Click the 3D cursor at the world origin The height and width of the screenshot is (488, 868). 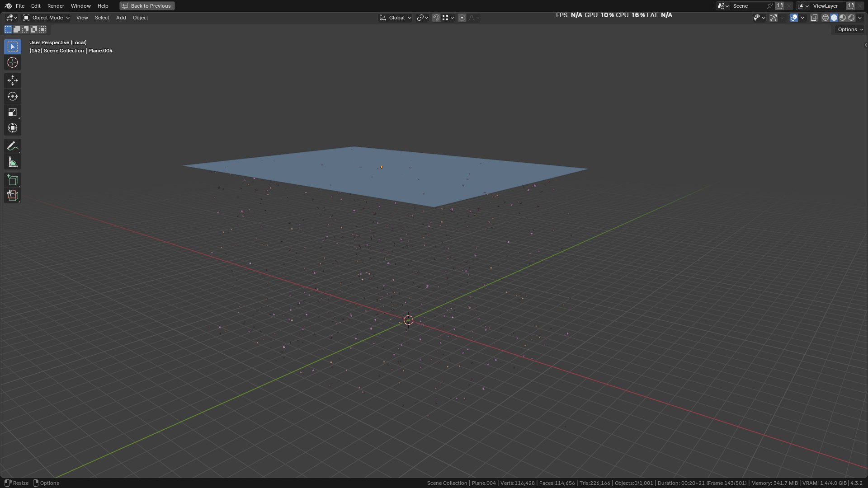coord(408,320)
